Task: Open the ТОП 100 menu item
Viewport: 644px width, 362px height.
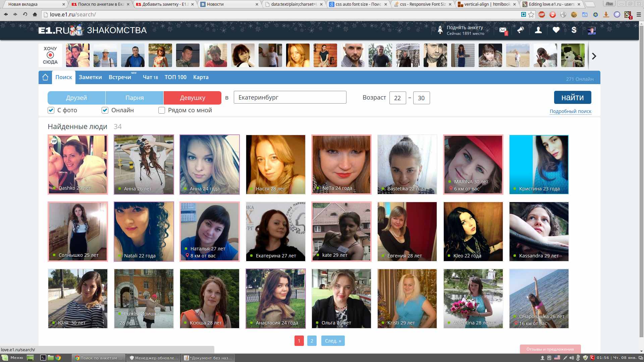Action: [175, 77]
